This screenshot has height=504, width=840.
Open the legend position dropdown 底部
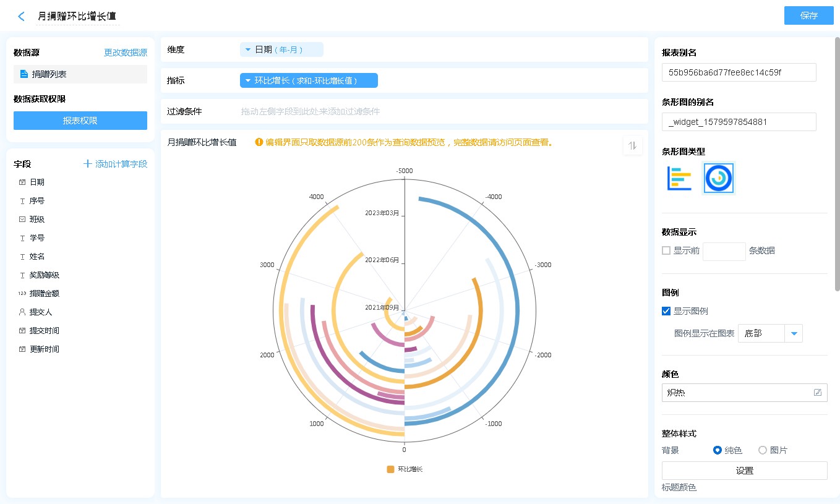click(x=794, y=334)
